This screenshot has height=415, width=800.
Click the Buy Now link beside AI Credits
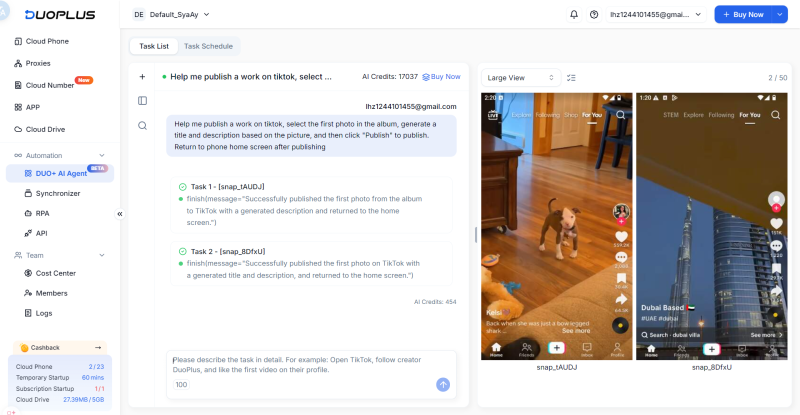(442, 76)
